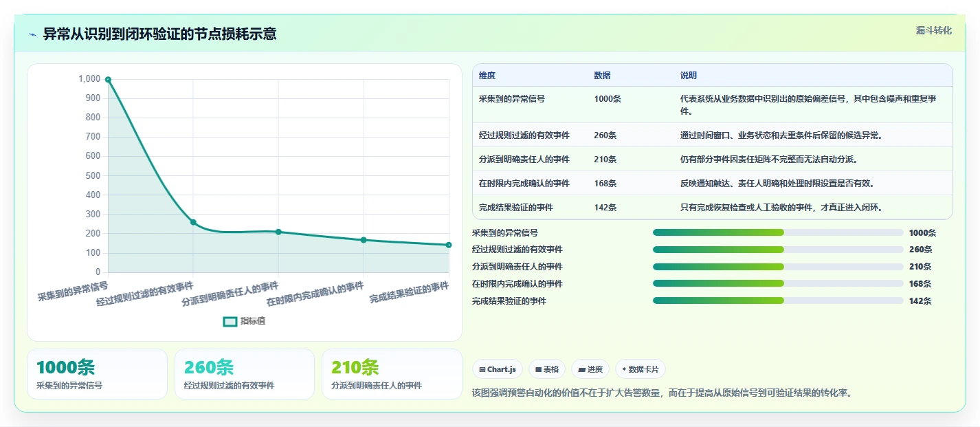The width and height of the screenshot is (980, 427).
Task: Click the 维度 column header
Action: pos(487,76)
